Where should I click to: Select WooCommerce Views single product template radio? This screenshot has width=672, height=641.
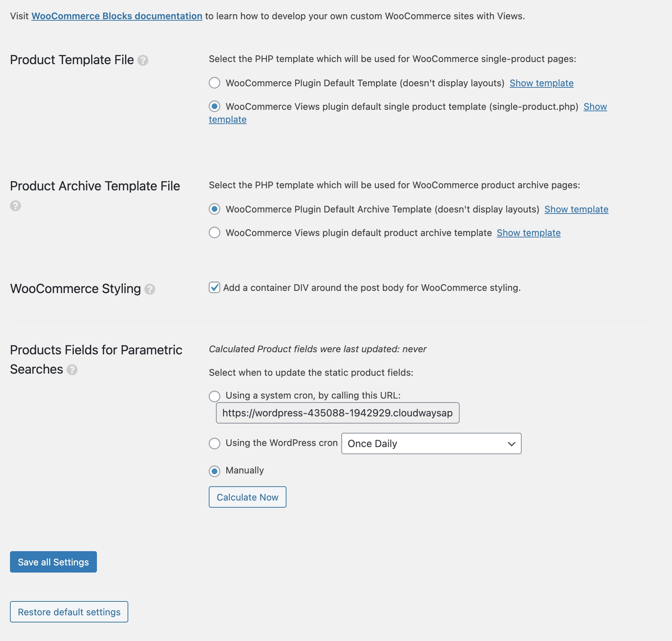214,107
